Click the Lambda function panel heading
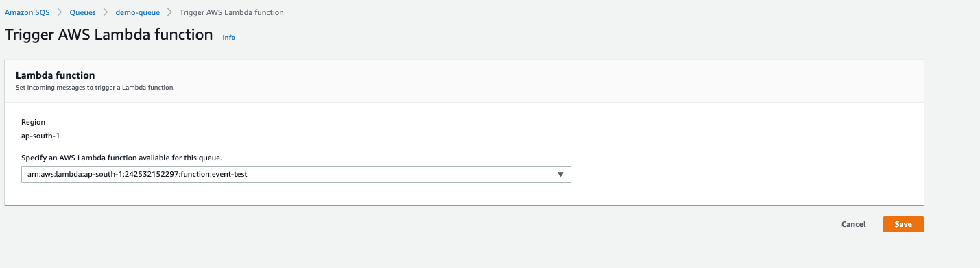Viewport: 980px width, 268px height. pos(55,75)
